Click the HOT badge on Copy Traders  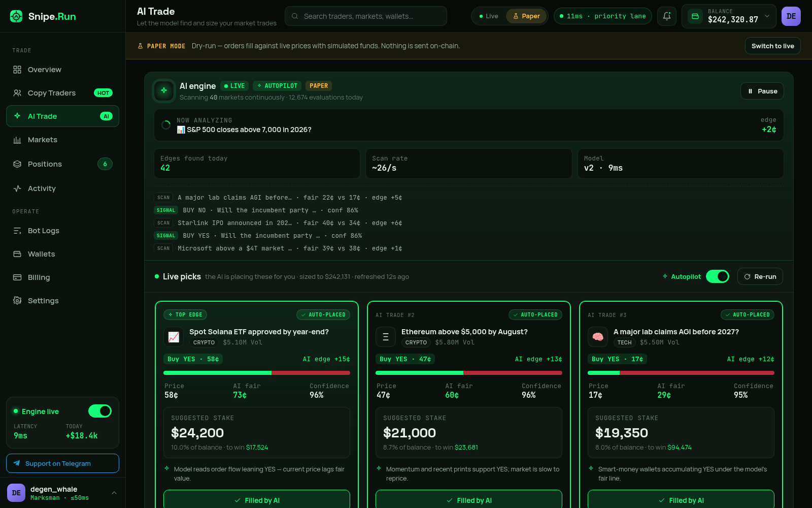(103, 93)
